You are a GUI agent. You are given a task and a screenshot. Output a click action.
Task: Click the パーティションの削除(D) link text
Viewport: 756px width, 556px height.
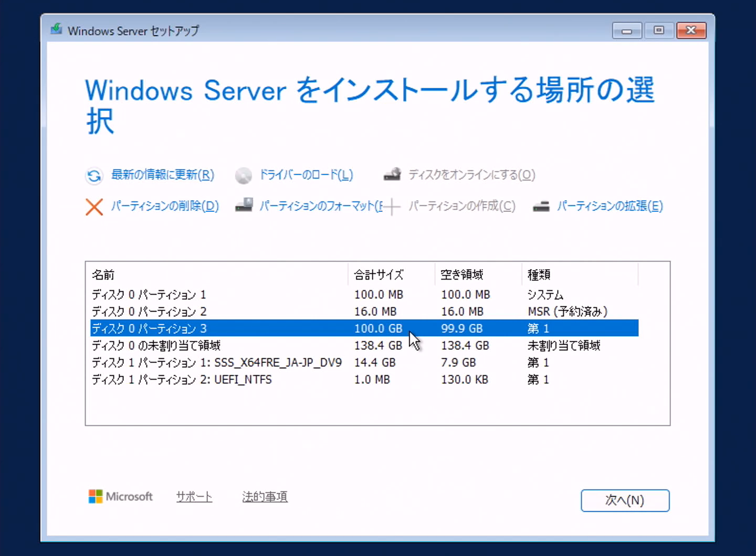click(165, 206)
